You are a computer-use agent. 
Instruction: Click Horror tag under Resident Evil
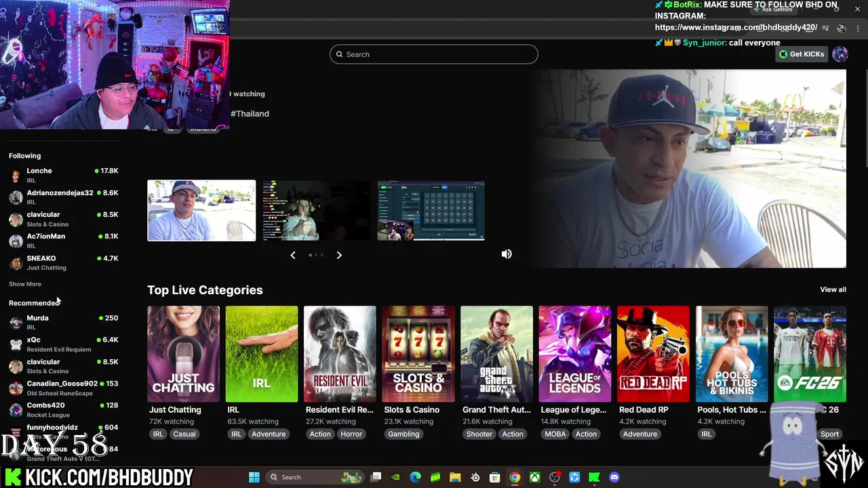(351, 434)
